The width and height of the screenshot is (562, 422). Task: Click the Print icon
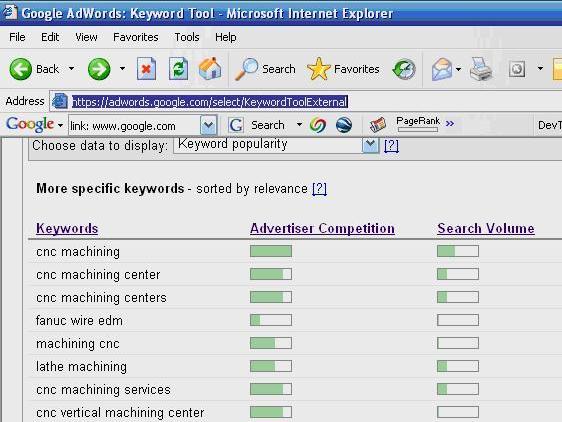(481, 69)
